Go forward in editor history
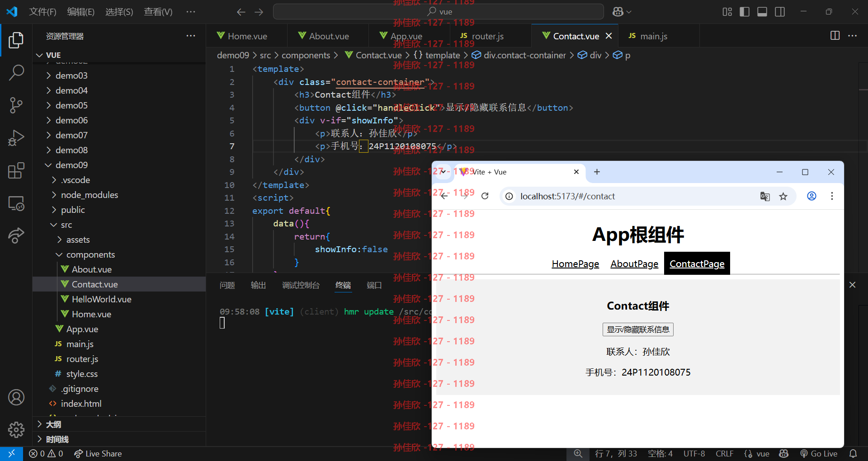 pyautogui.click(x=259, y=12)
